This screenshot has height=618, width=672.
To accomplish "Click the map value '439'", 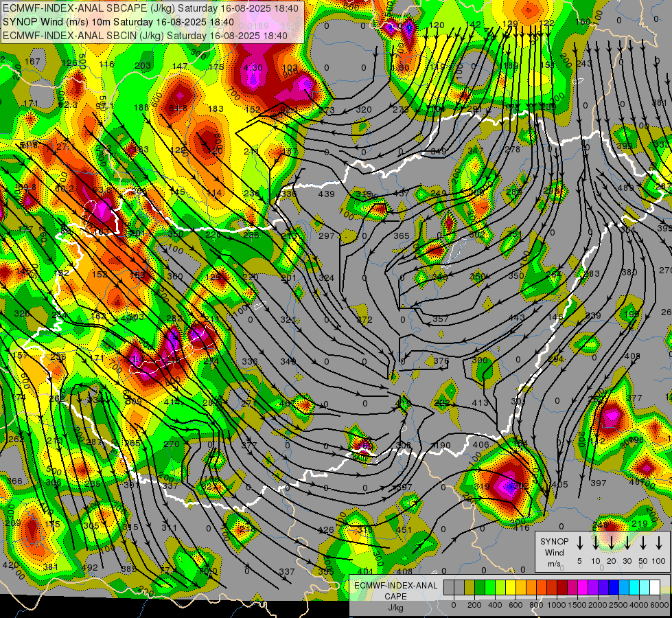I will pyautogui.click(x=326, y=194).
